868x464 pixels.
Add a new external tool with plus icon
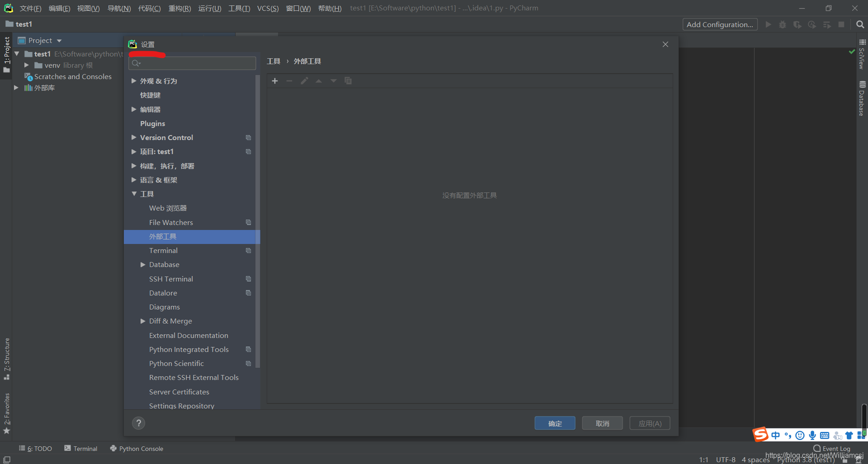[x=274, y=81]
